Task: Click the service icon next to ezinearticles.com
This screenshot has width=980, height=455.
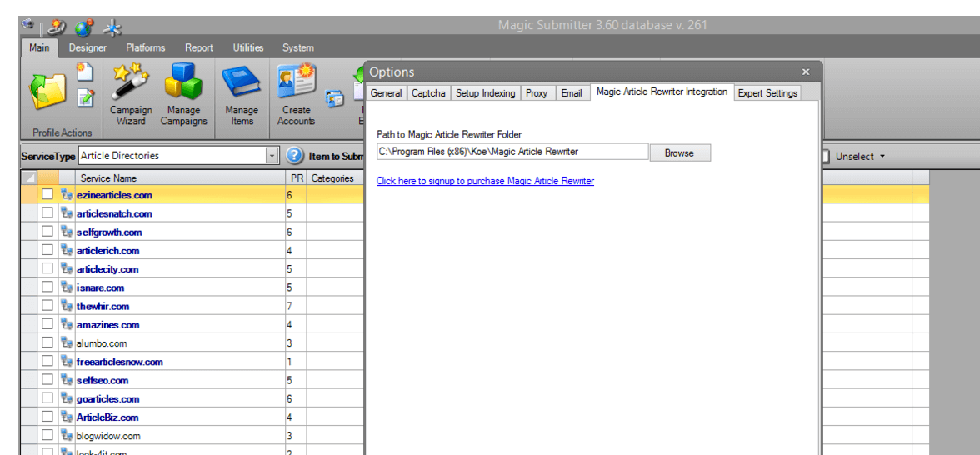Action: point(67,195)
